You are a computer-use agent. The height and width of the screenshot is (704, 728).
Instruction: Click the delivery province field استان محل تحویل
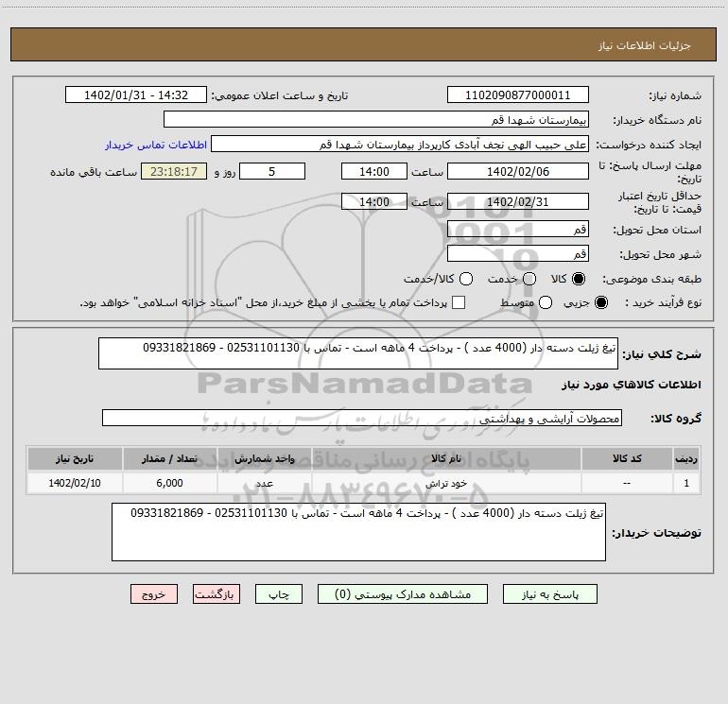coord(518,229)
